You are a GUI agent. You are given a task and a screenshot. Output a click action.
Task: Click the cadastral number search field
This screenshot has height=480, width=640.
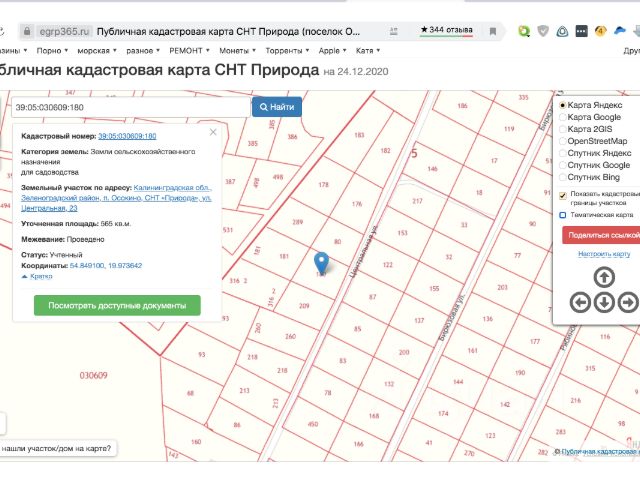coord(130,106)
